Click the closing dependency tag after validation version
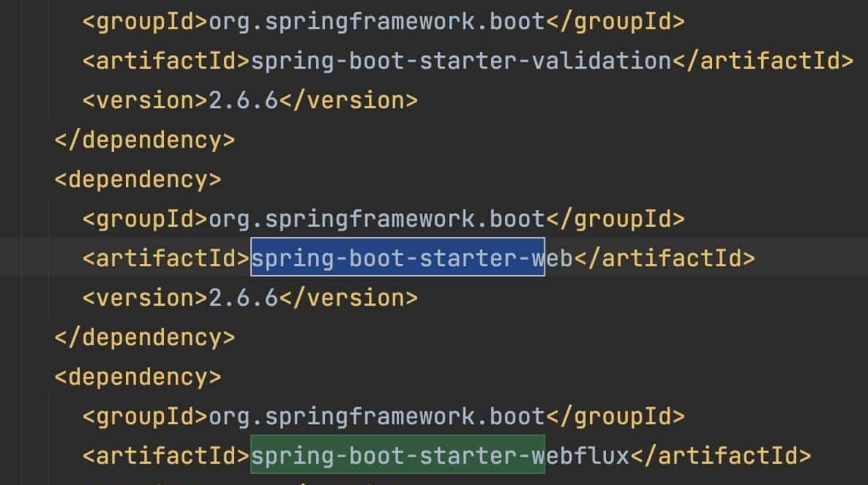868x485 pixels. tap(145, 140)
